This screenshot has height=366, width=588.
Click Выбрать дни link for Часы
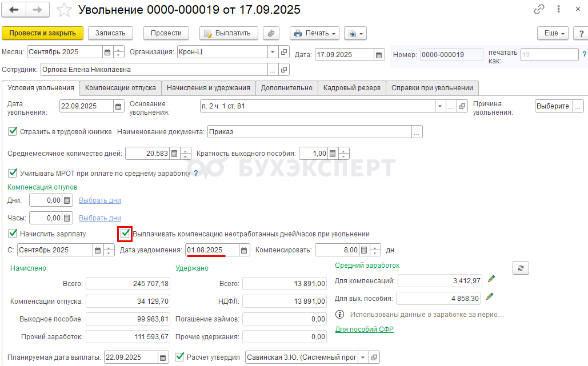point(100,218)
